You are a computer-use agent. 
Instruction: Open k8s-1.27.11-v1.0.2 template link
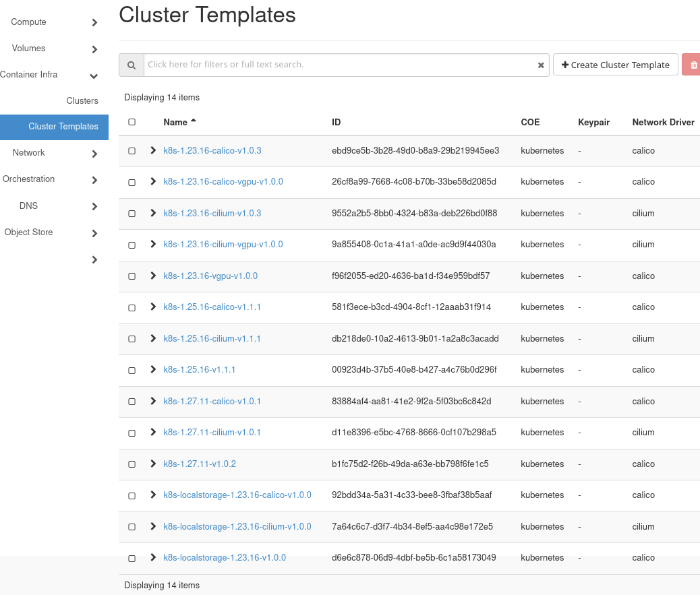tap(200, 464)
